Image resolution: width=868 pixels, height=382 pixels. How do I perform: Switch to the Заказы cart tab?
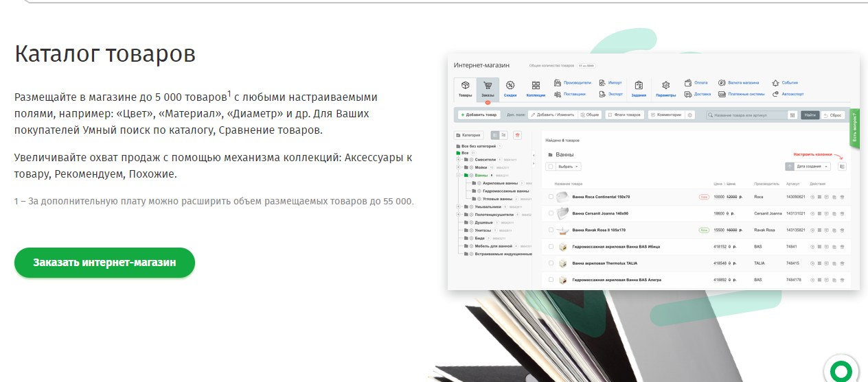pyautogui.click(x=488, y=88)
